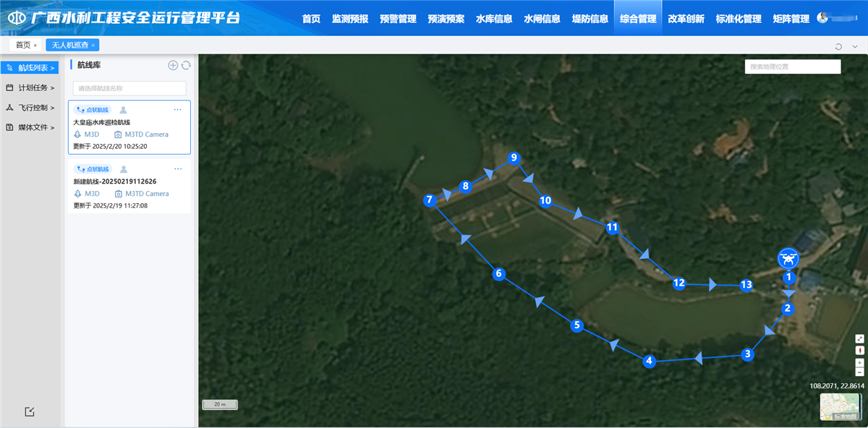Select waypoint 9 on the route
Image resolution: width=868 pixels, height=428 pixels.
[x=514, y=158]
